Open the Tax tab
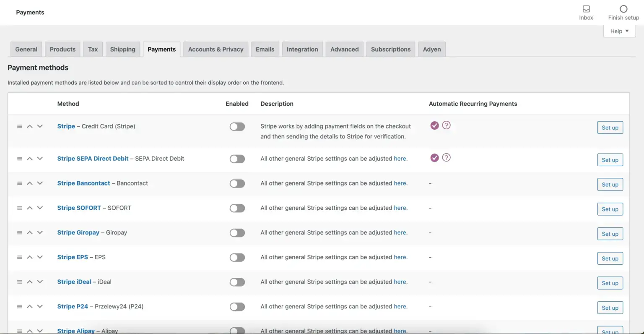The height and width of the screenshot is (334, 644). point(93,49)
